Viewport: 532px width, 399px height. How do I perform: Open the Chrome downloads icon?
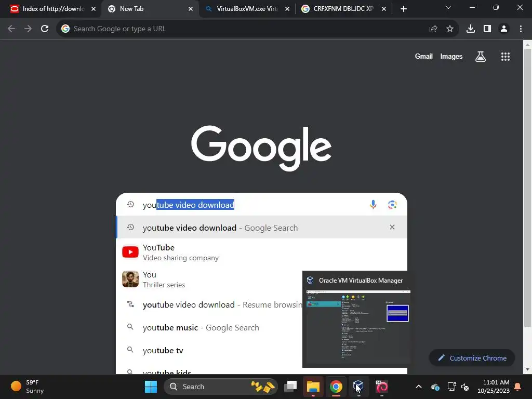click(471, 29)
